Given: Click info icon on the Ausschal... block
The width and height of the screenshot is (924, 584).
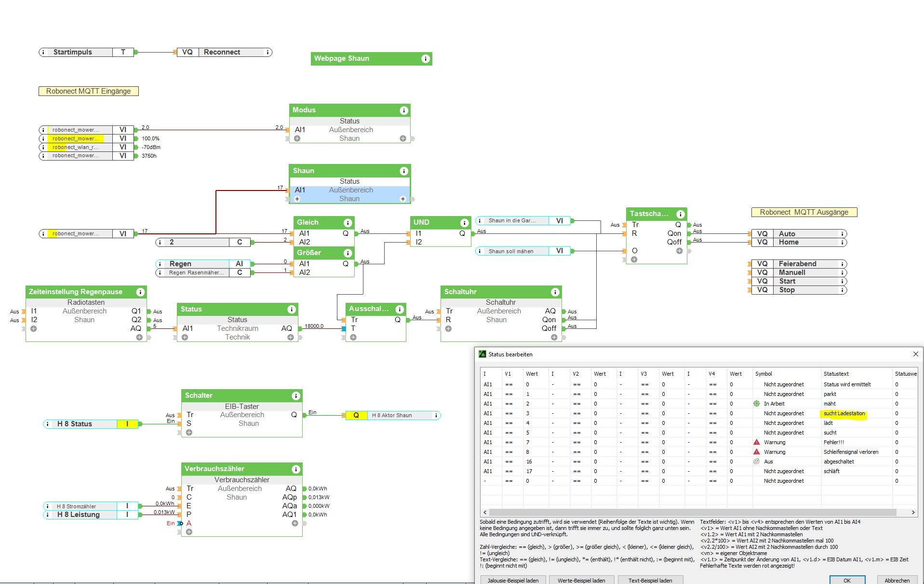Looking at the screenshot, I should click(x=399, y=310).
